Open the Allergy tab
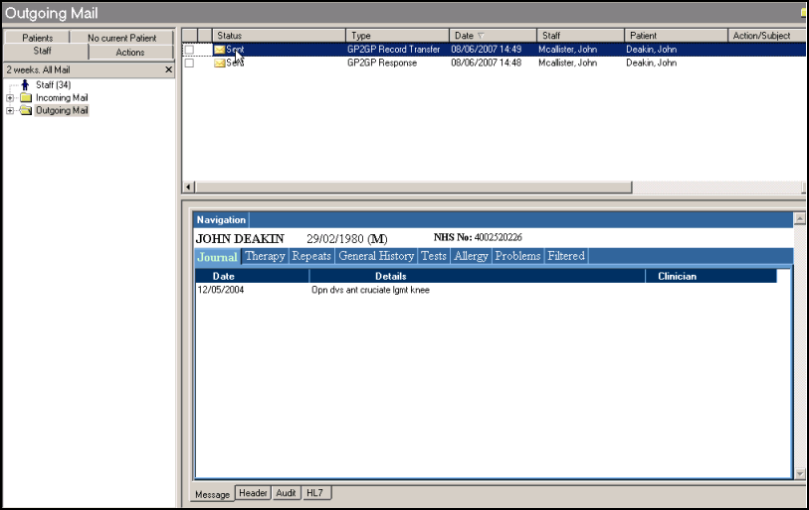 click(x=471, y=256)
